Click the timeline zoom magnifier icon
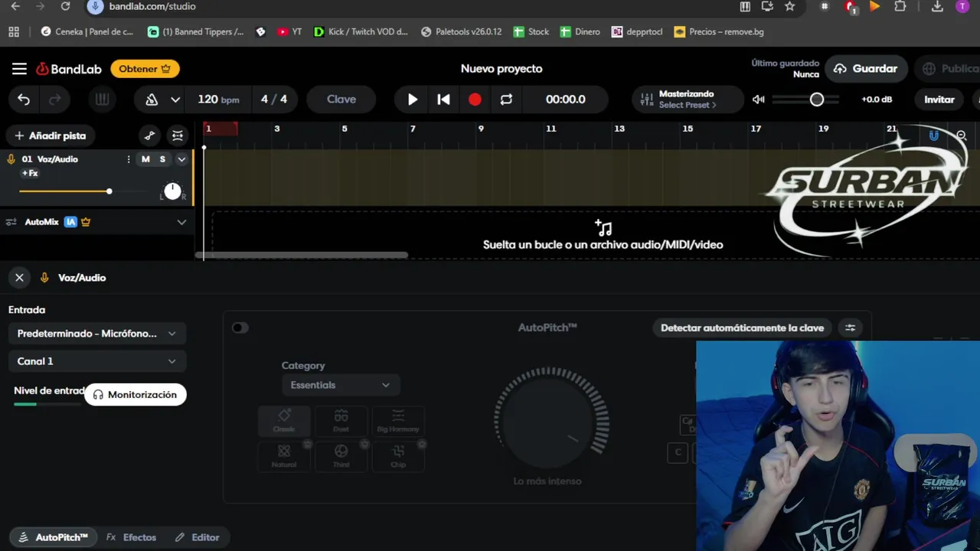 pyautogui.click(x=962, y=136)
